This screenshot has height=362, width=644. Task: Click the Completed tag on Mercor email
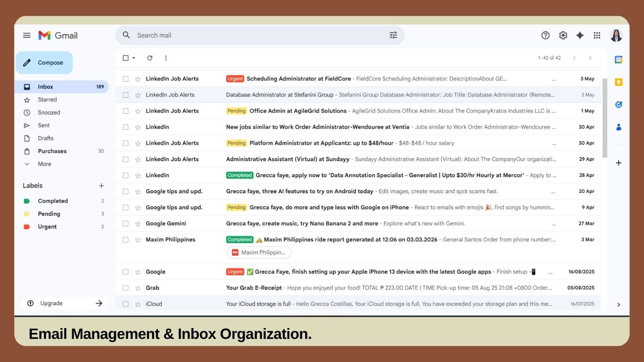[239, 175]
